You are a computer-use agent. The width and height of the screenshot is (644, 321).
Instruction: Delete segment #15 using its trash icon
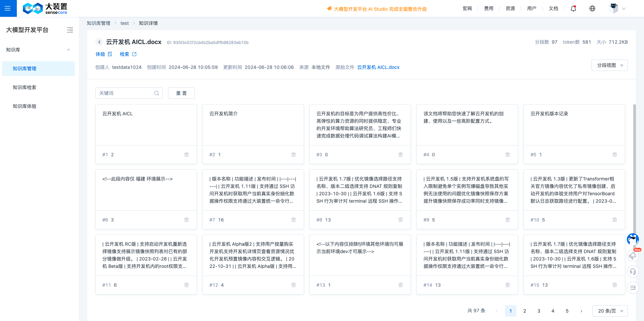614,285
